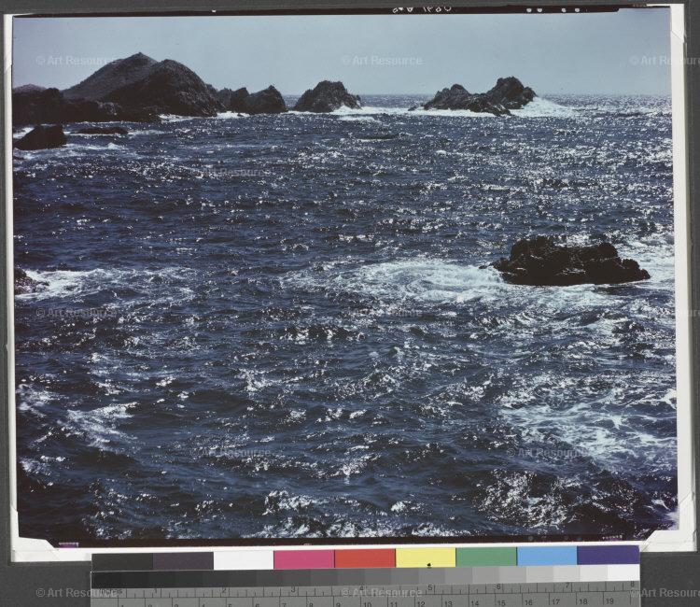Click the light blue patch on the color chart
700x607 pixels.
(x=547, y=556)
